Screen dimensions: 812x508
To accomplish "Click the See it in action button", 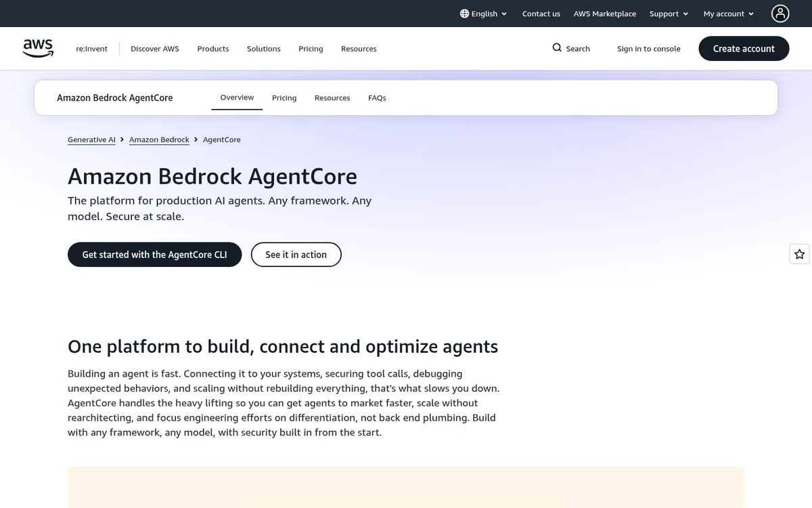I will pyautogui.click(x=296, y=255).
